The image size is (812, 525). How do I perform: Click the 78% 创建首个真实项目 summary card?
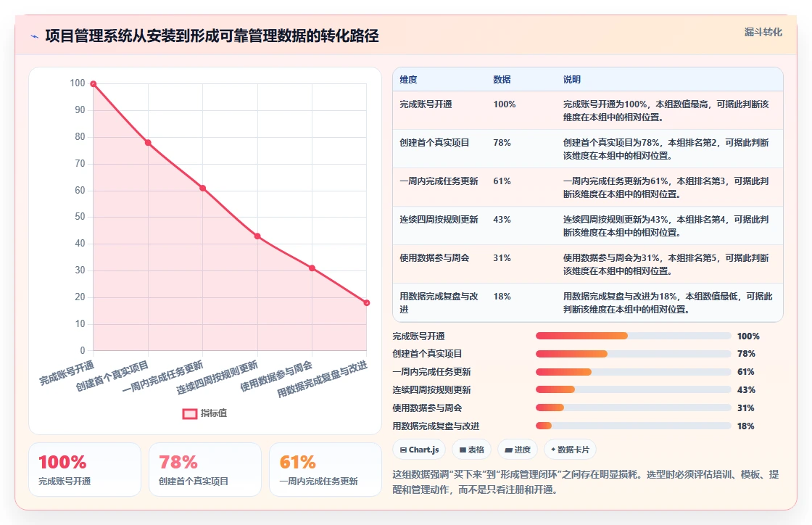tap(205, 470)
